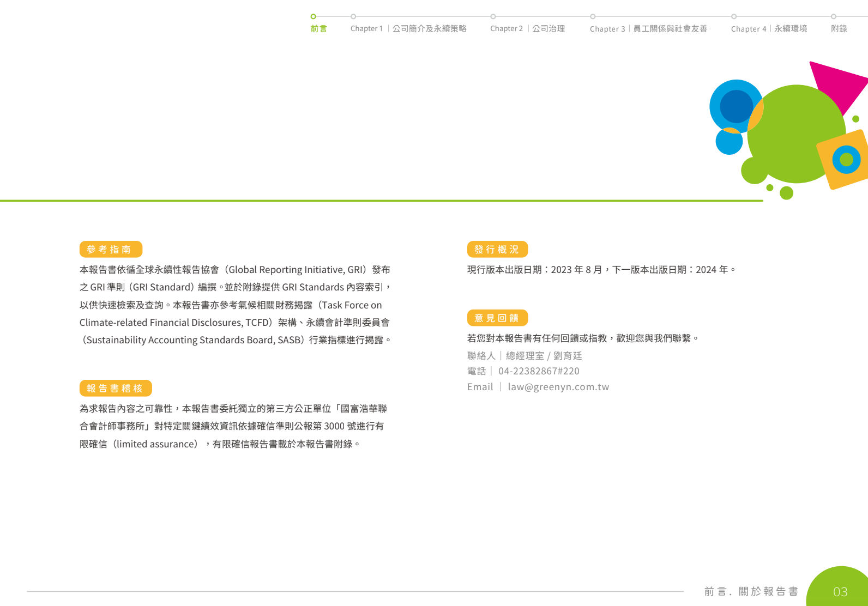This screenshot has height=606, width=868.
Task: Click the email law@greenyn.com.tw
Action: click(558, 387)
